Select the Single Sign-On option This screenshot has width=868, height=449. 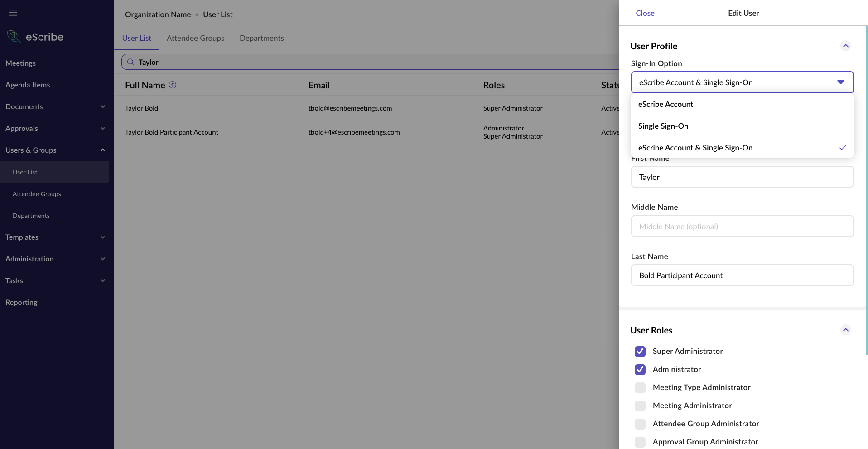coord(663,126)
